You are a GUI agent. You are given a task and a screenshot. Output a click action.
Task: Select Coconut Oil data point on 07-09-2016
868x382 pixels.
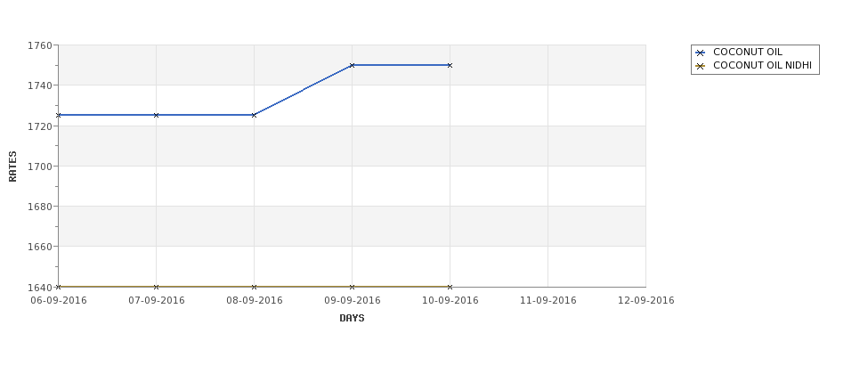point(156,115)
